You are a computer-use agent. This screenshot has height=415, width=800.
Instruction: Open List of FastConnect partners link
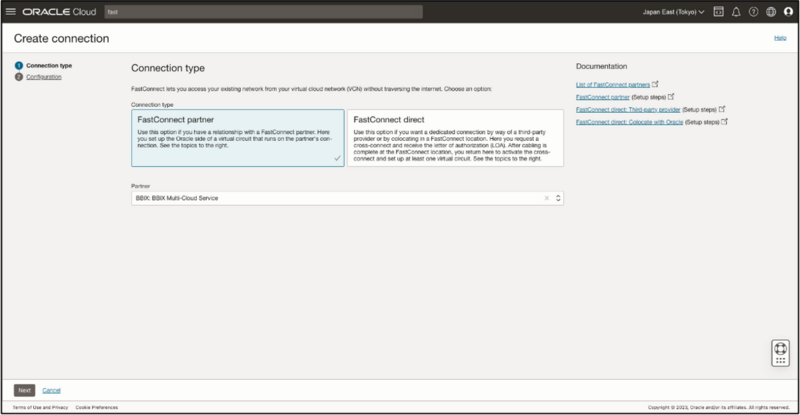click(613, 85)
